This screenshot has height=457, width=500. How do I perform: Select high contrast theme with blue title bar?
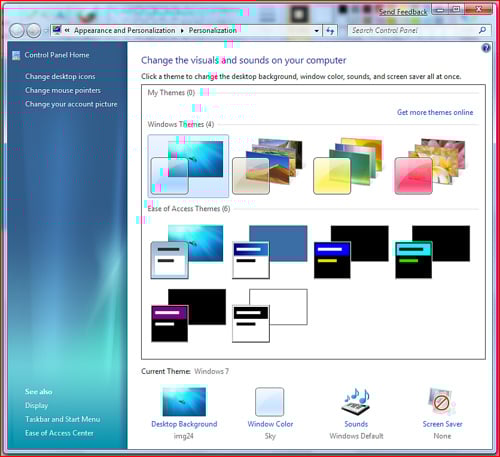(x=351, y=252)
